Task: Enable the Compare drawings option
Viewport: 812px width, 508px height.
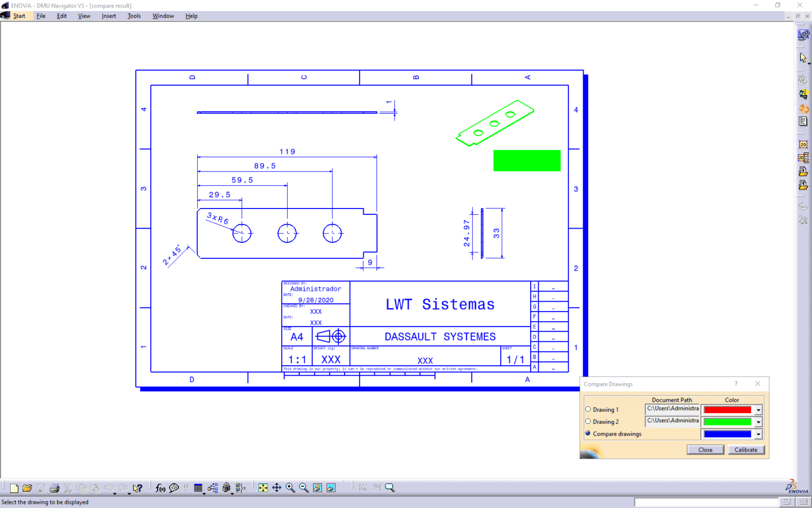Action: pos(588,433)
